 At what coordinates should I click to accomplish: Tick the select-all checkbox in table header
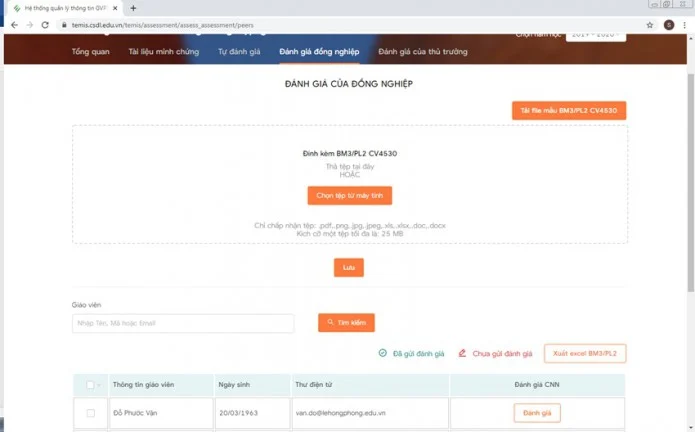[x=90, y=385]
